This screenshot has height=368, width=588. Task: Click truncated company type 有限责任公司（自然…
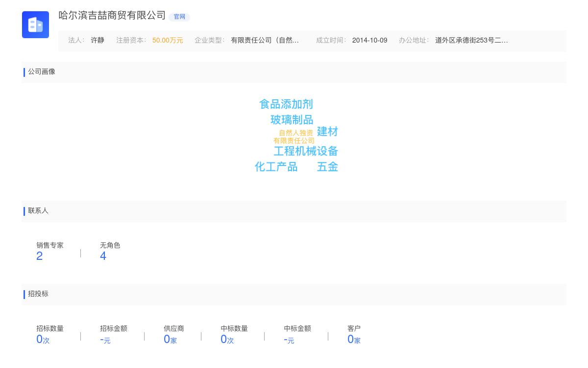click(265, 41)
